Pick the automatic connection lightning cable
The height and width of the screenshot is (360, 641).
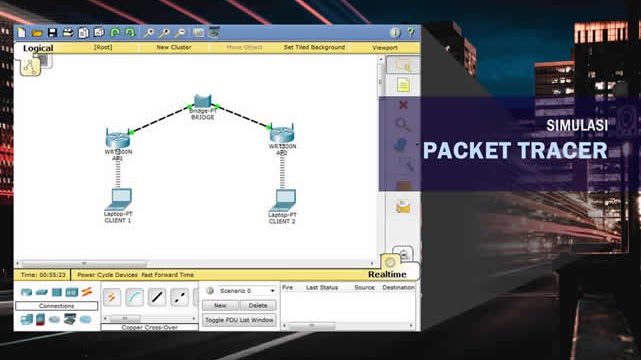(112, 297)
